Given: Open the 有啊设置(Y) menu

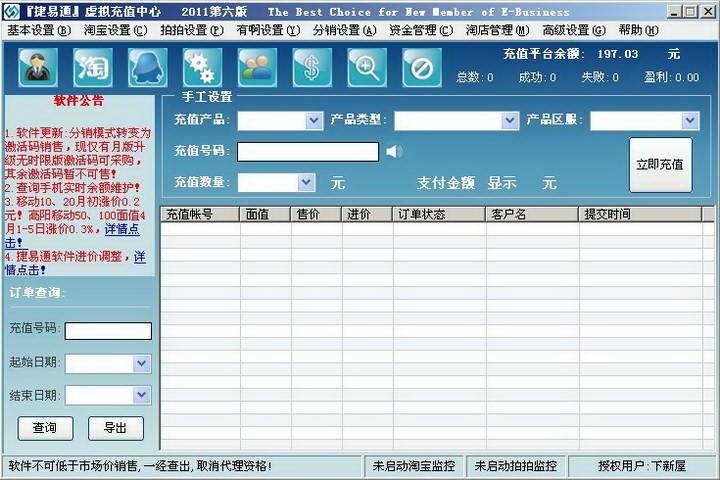Looking at the screenshot, I should pos(268,30).
